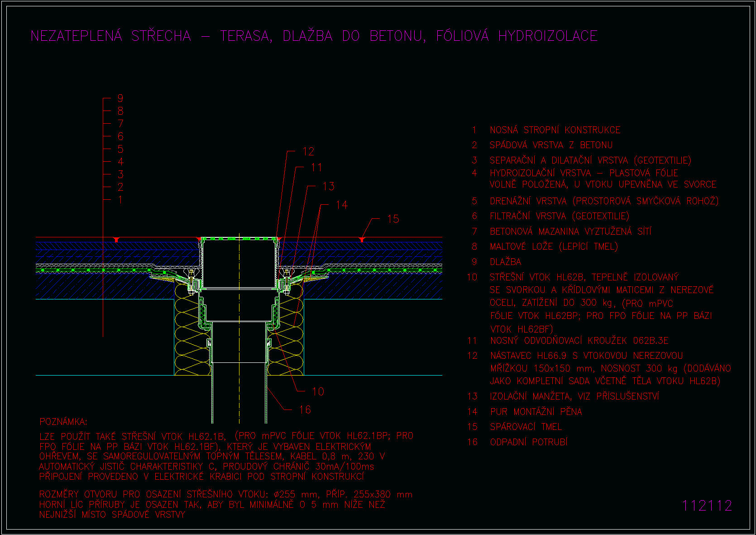Click leader callout number 14 in drawing
This screenshot has height=535, width=756.
[x=342, y=205]
